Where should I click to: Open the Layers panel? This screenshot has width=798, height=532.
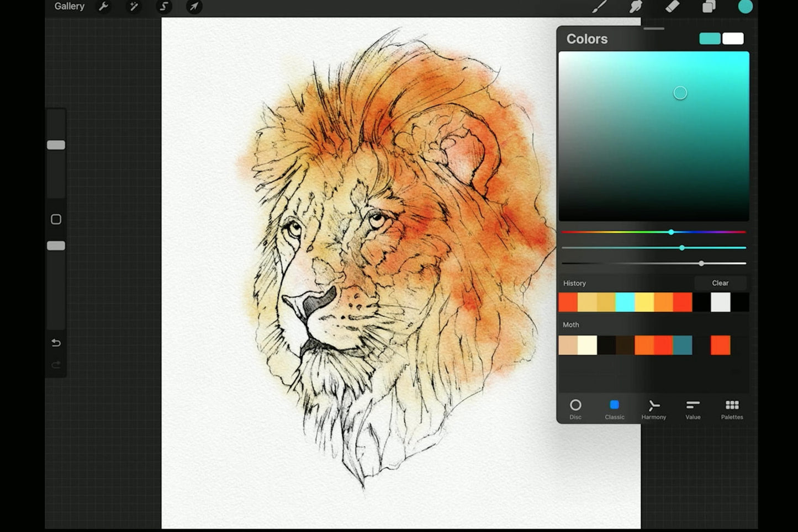[709, 7]
